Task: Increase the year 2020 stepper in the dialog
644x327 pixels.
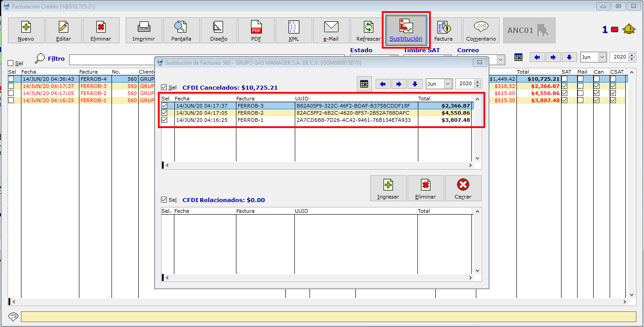Action: (x=478, y=82)
